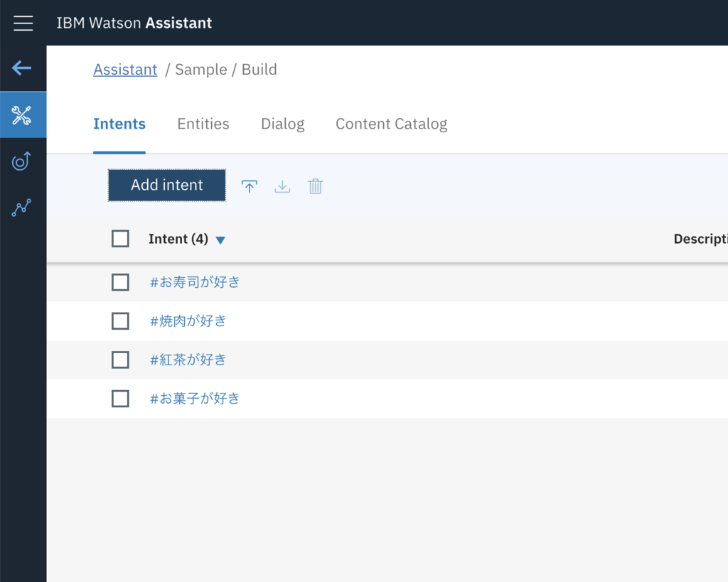Screen dimensions: 728x582
Task: Open the #焼肉が好き intent
Action: (188, 321)
